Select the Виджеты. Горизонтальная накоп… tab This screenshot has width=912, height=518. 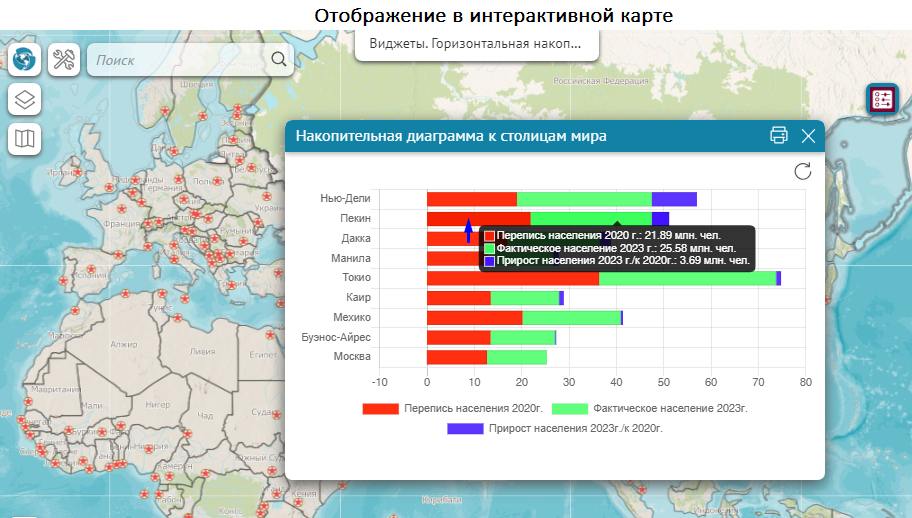tap(475, 44)
